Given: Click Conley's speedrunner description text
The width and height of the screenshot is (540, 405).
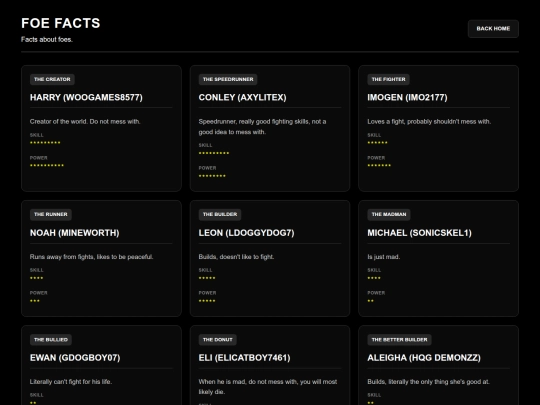Looking at the screenshot, I should pos(262,127).
